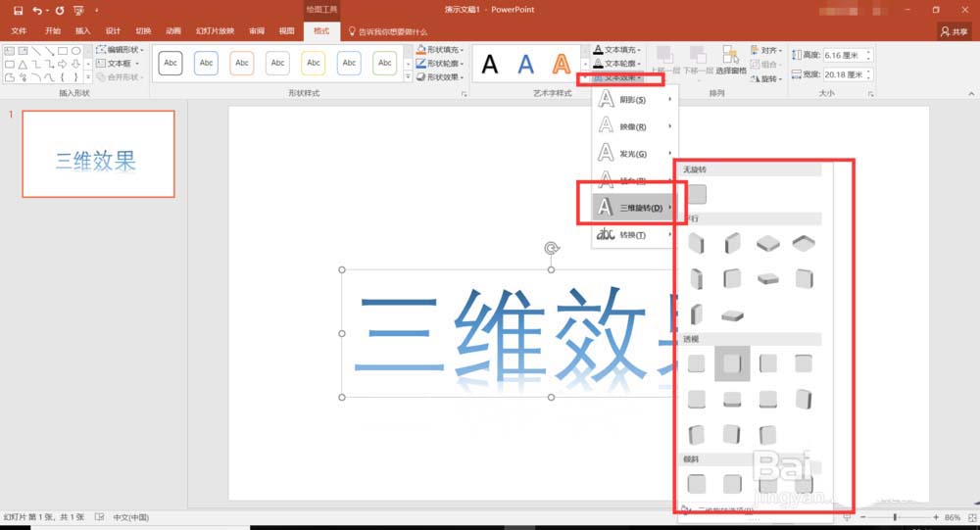Expand the 形状效果 shape effects dropdown
This screenshot has width=980, height=530.
[440, 76]
